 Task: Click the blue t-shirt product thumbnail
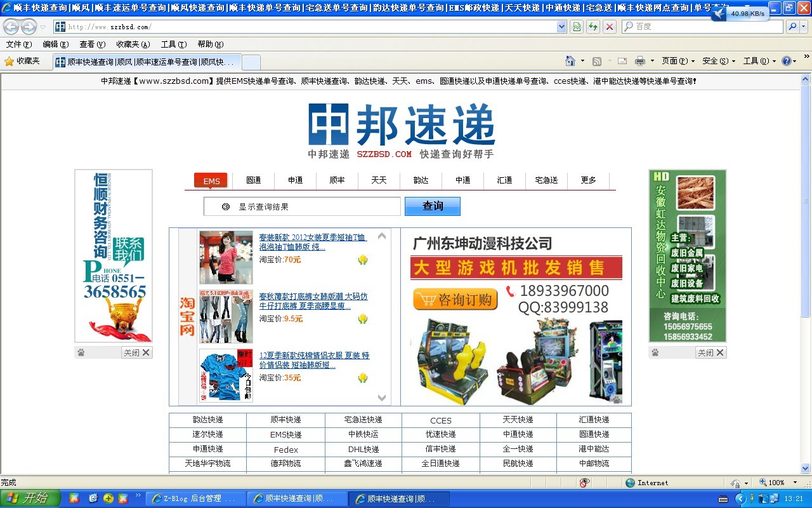[x=226, y=375]
